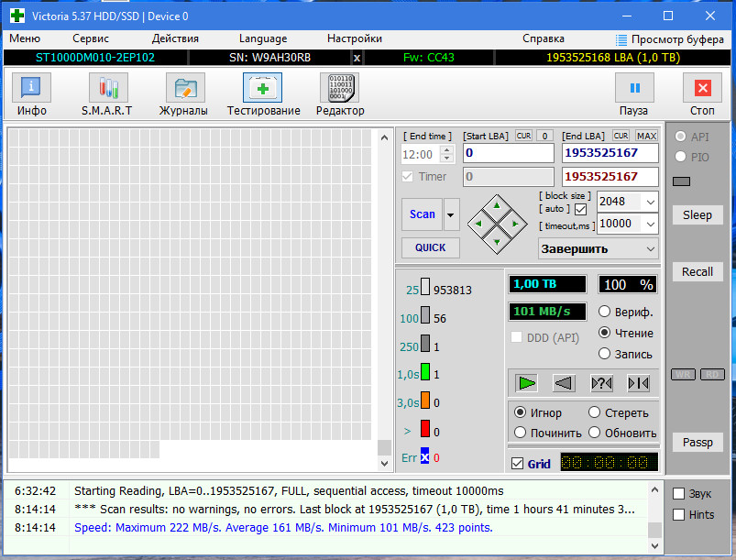
Task: Select the Запись write radio button
Action: 604,354
